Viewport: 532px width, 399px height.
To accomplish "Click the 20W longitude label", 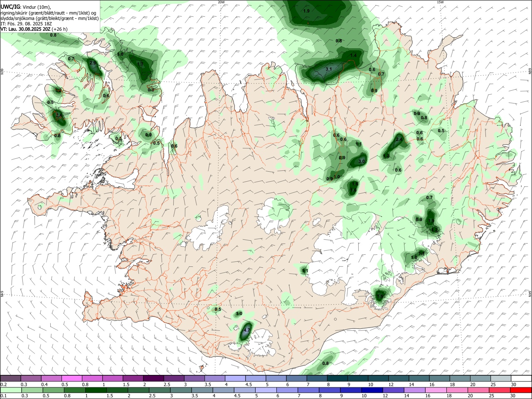I will [x=221, y=2].
